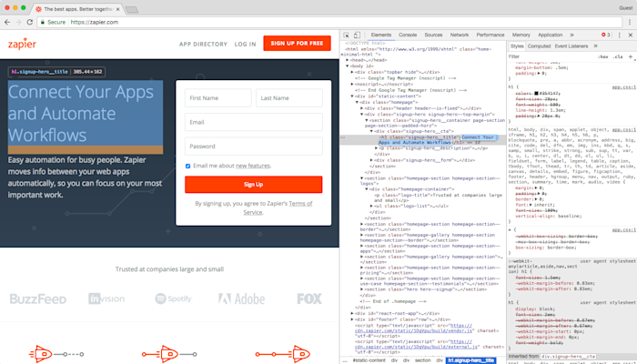Show more DevTools tabs with double chevron
This screenshot has height=364, width=637.
[572, 35]
